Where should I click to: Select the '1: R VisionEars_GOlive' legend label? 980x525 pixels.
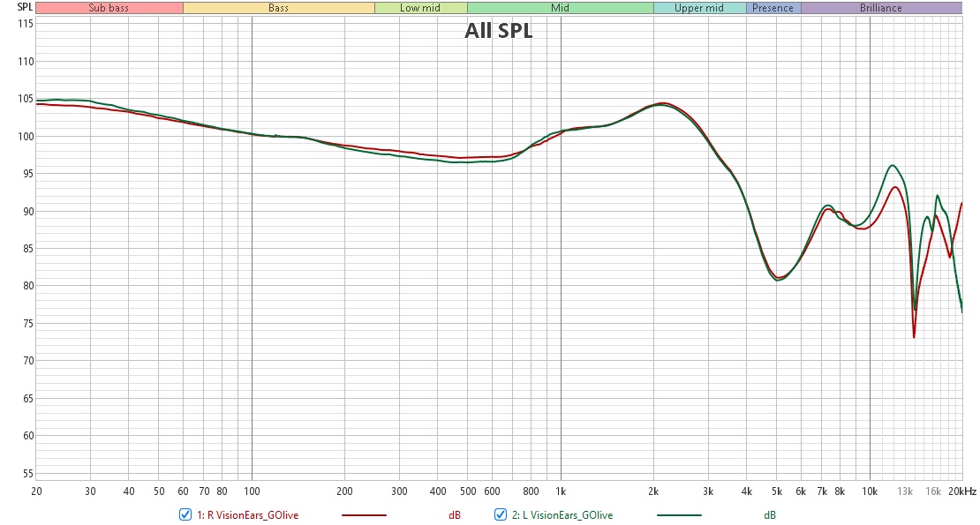tap(247, 515)
